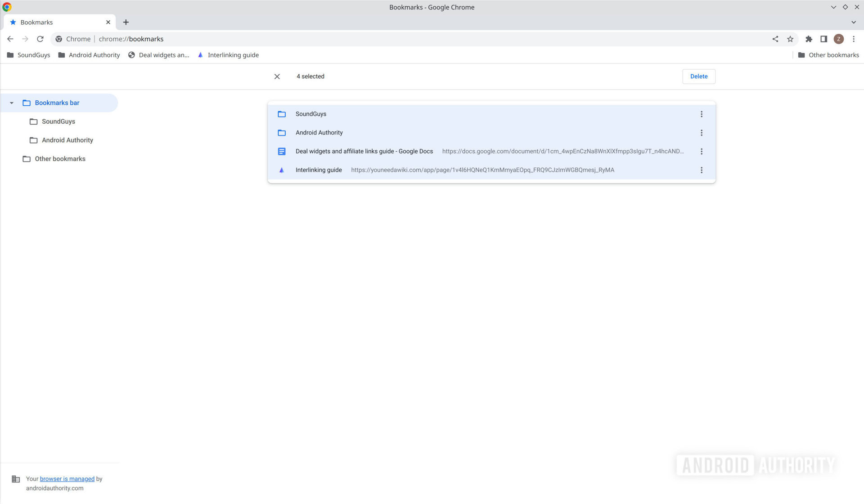Click the three-dot menu for Android Authority
The width and height of the screenshot is (864, 504).
(x=702, y=133)
